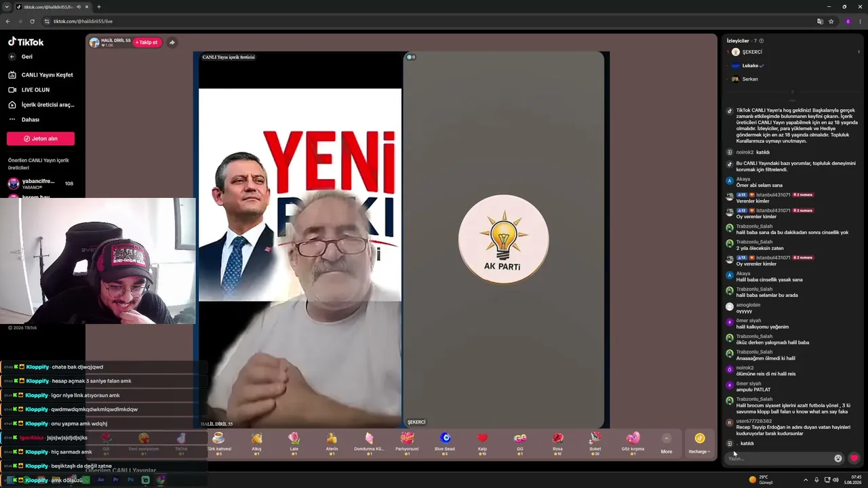Go back in the browser
The height and width of the screenshot is (488, 868).
pyautogui.click(x=7, y=22)
